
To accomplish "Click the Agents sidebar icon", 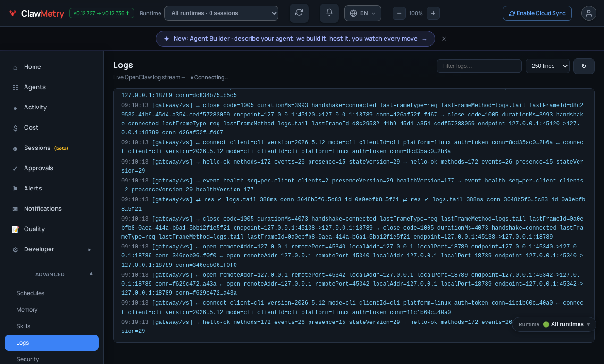I will [15, 87].
